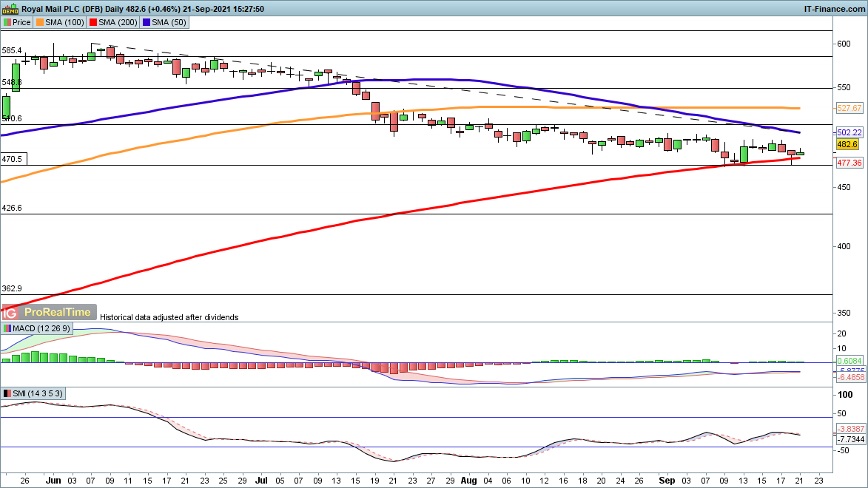Click the green Price color swatch
This screenshot has width=868, height=488.
pos(7,22)
